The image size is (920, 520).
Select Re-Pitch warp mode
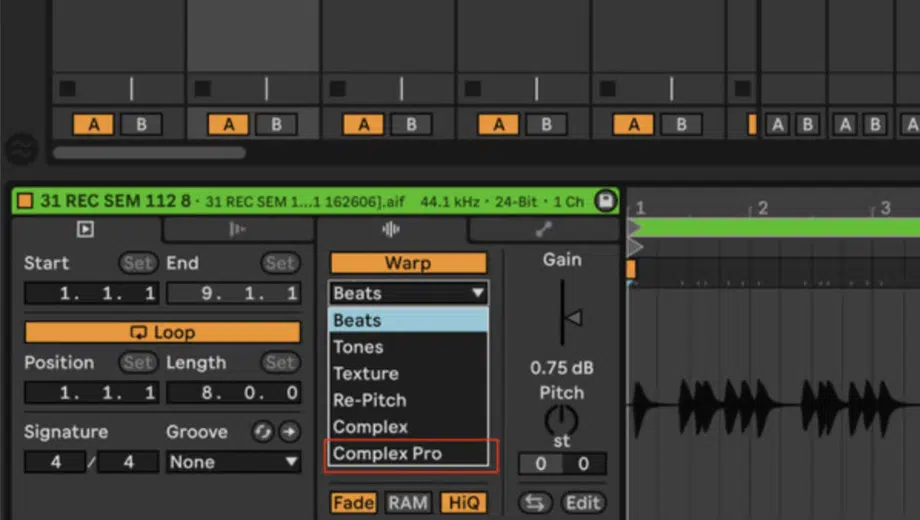(x=408, y=400)
